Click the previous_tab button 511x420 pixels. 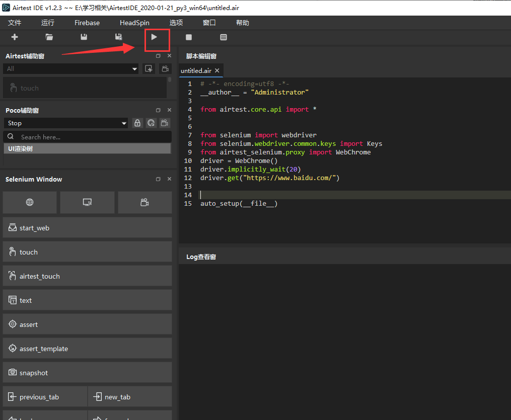tap(45, 396)
